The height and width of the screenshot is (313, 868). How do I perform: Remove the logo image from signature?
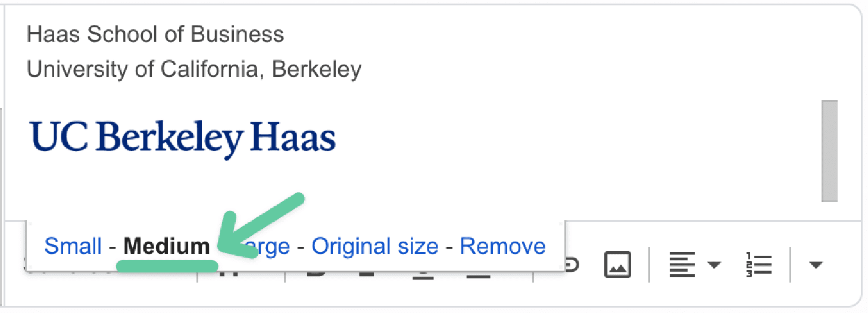[502, 246]
